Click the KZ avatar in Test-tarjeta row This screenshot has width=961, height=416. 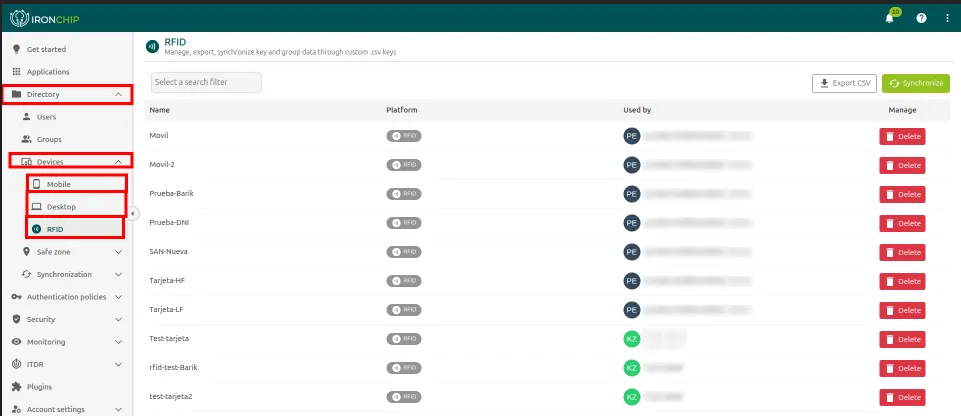tap(632, 338)
